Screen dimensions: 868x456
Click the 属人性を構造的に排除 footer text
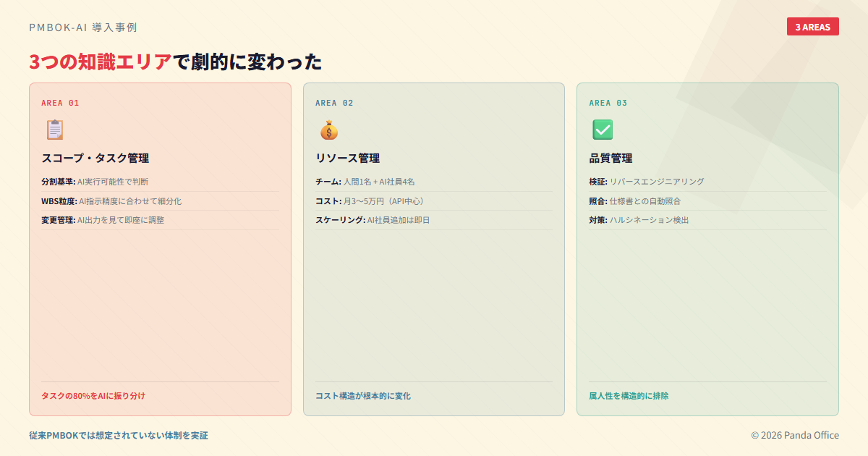(x=629, y=396)
